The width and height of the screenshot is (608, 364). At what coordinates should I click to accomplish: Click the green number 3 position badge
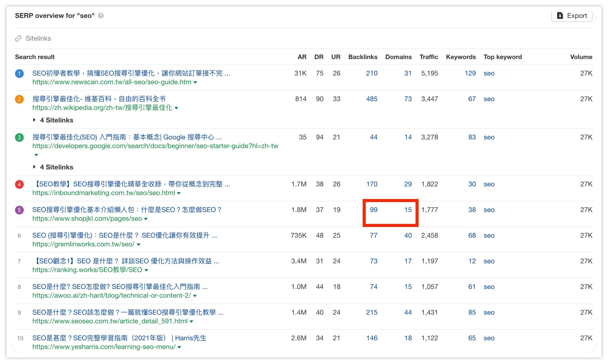point(19,137)
